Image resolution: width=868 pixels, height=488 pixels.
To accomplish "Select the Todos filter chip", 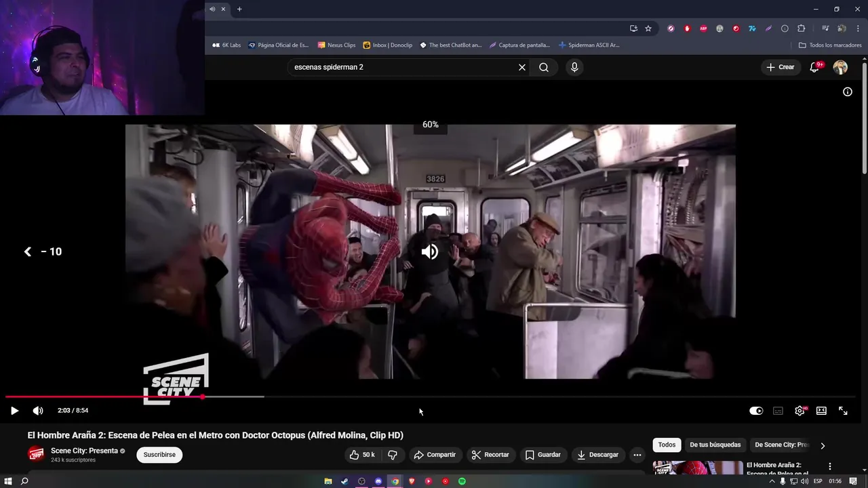I will click(667, 445).
